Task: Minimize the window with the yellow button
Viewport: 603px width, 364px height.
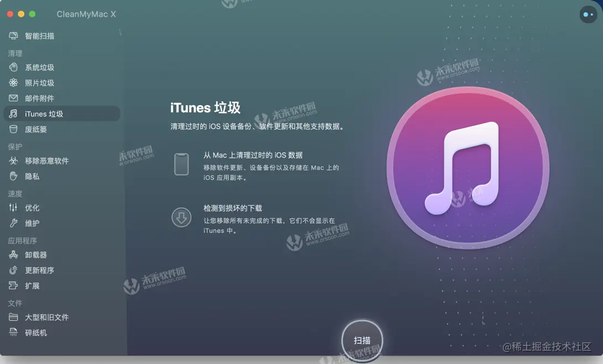Action: (x=21, y=14)
